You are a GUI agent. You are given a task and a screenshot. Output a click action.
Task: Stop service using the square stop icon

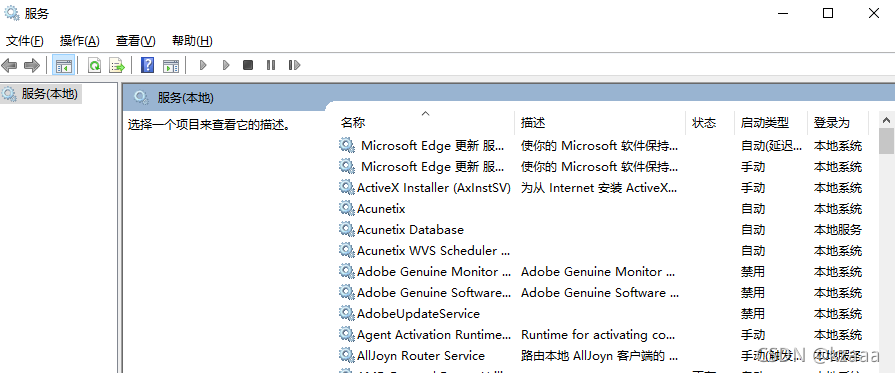click(248, 65)
